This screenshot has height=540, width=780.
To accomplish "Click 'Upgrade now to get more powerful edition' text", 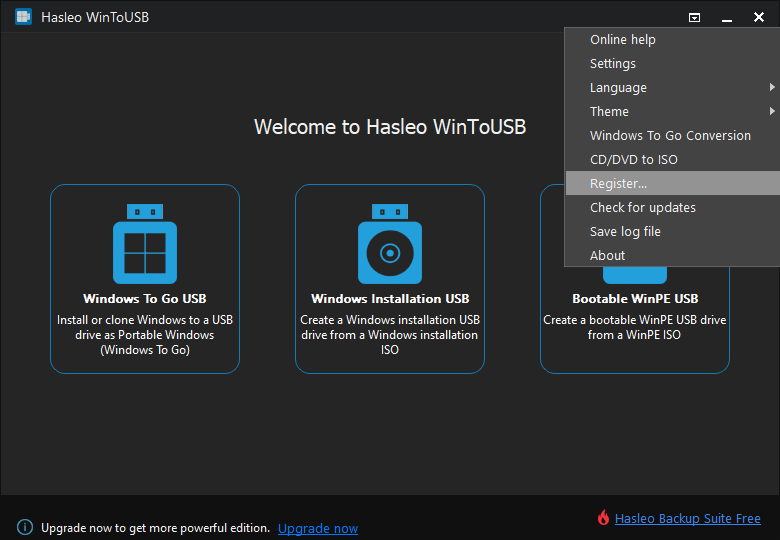I will point(155,528).
